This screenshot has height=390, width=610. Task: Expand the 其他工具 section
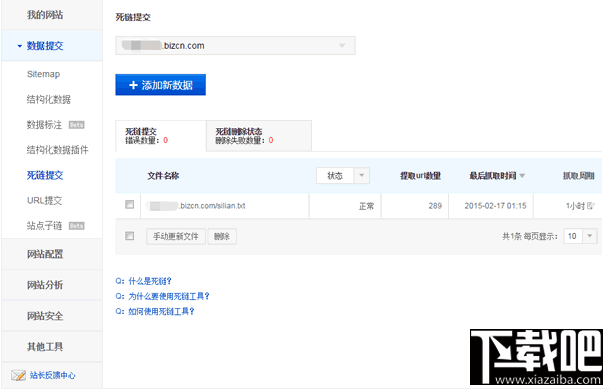pyautogui.click(x=45, y=346)
